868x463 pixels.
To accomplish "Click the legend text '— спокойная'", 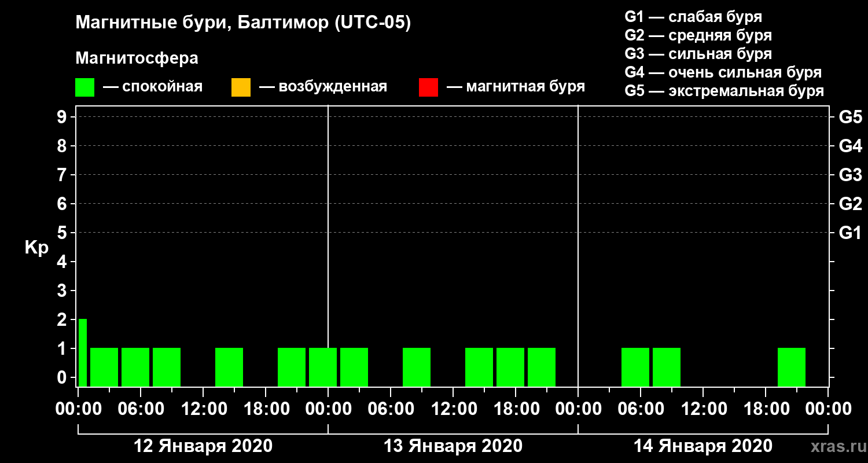I will coord(153,87).
